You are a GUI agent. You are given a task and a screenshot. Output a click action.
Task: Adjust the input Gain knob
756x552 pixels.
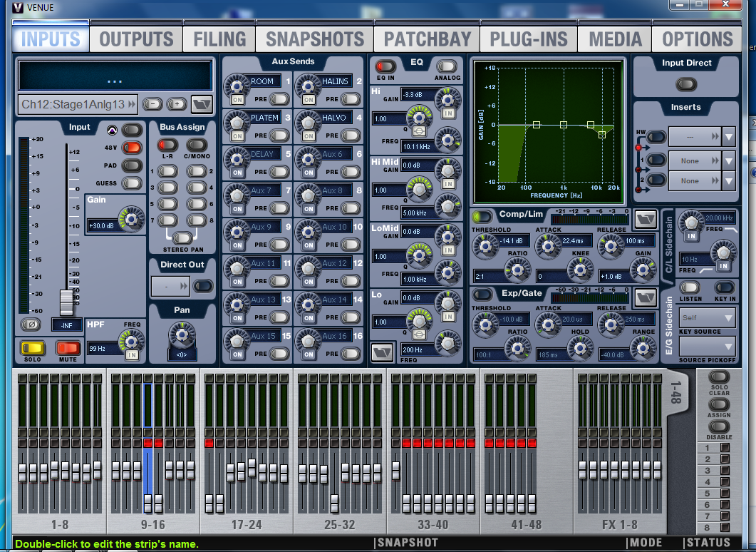tap(130, 220)
